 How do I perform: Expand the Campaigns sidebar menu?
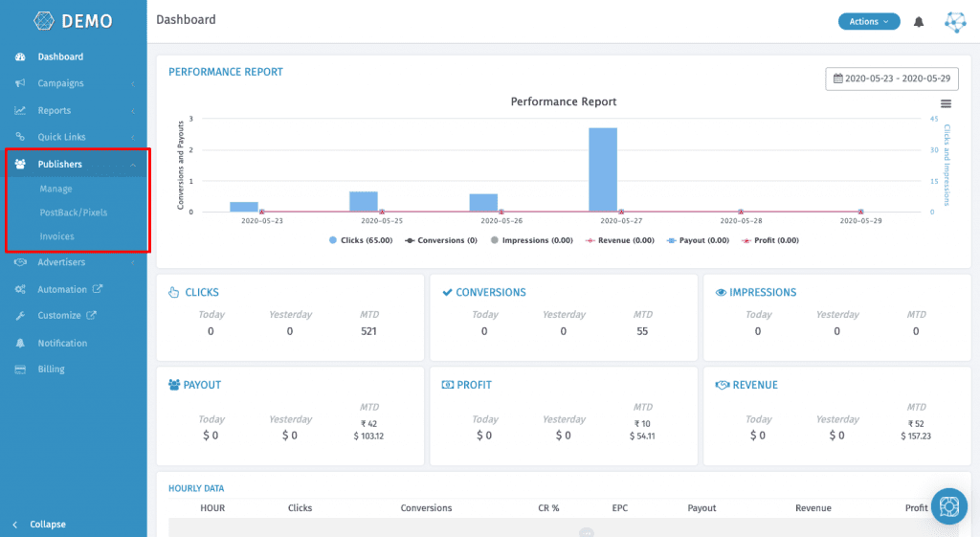pos(60,83)
